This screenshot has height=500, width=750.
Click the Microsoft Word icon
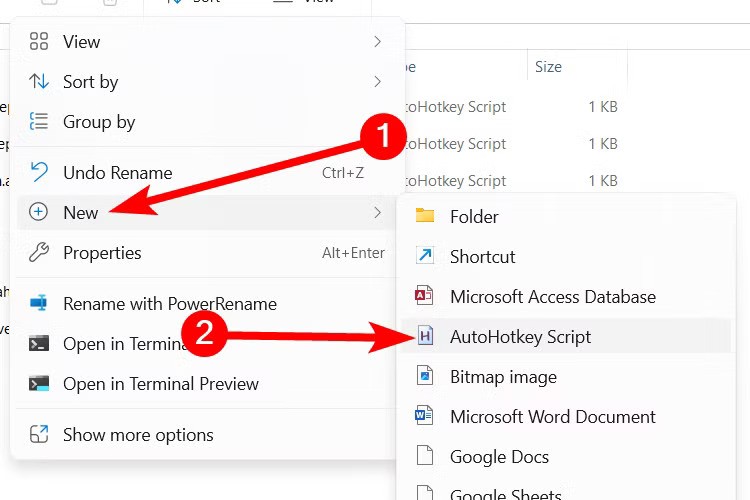[424, 415]
